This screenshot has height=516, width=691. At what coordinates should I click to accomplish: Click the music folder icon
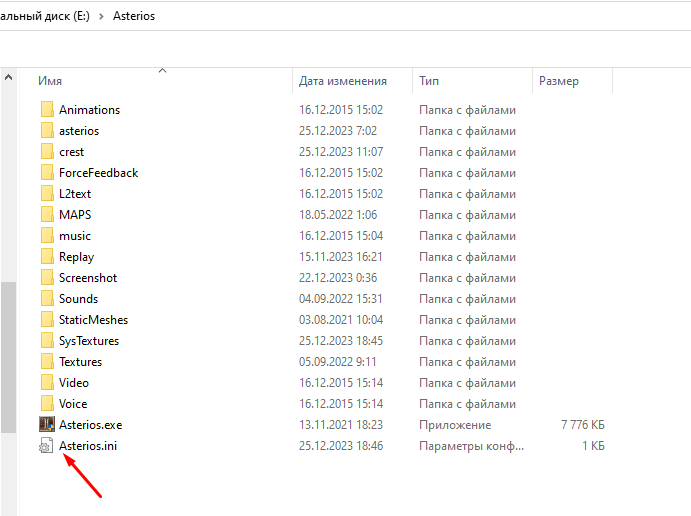coord(47,236)
